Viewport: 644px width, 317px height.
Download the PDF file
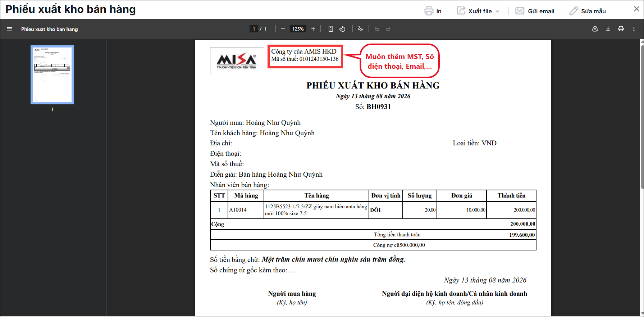[608, 29]
